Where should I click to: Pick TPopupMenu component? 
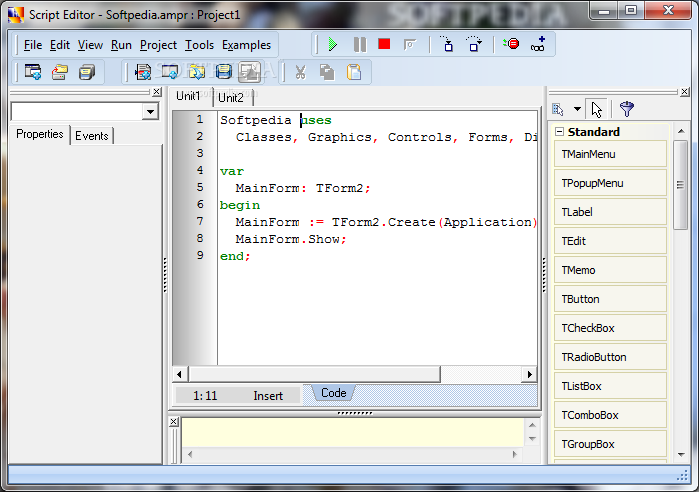pyautogui.click(x=610, y=183)
